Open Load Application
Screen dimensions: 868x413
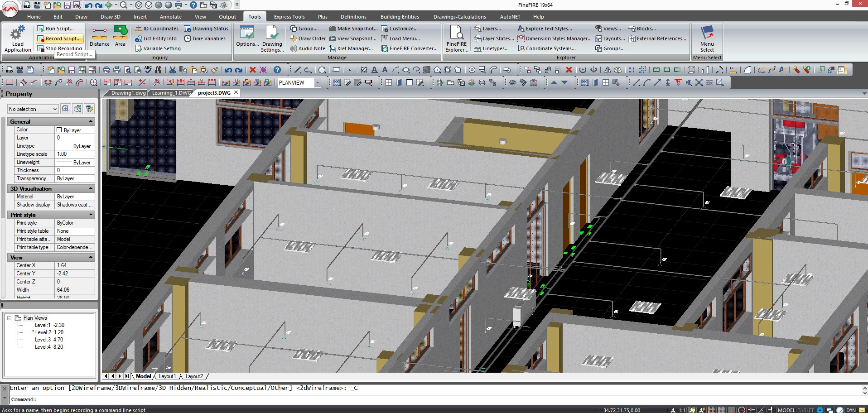pos(17,38)
